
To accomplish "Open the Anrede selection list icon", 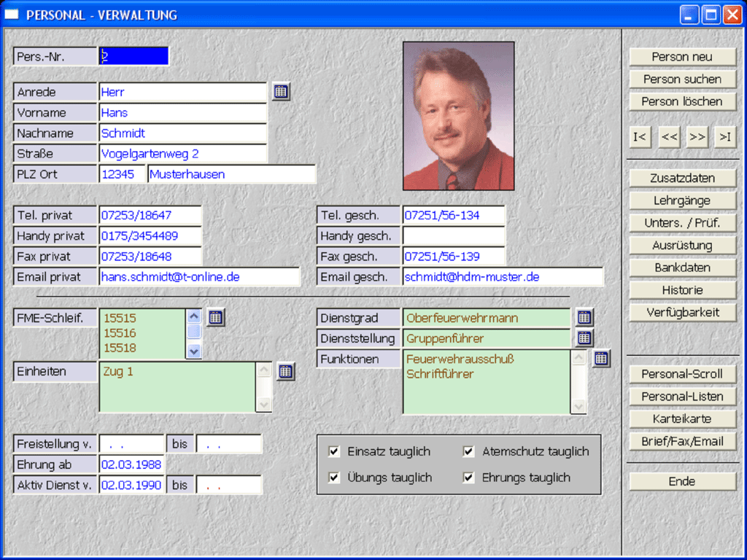I will [281, 91].
